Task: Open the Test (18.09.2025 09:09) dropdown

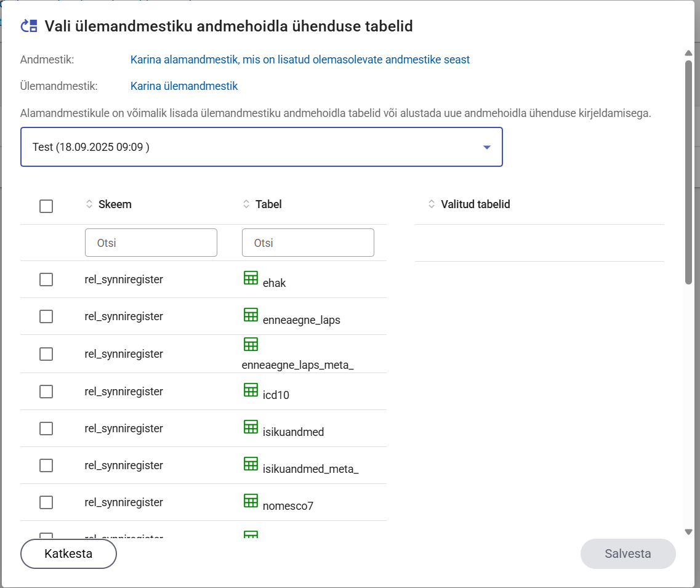Action: [x=262, y=147]
